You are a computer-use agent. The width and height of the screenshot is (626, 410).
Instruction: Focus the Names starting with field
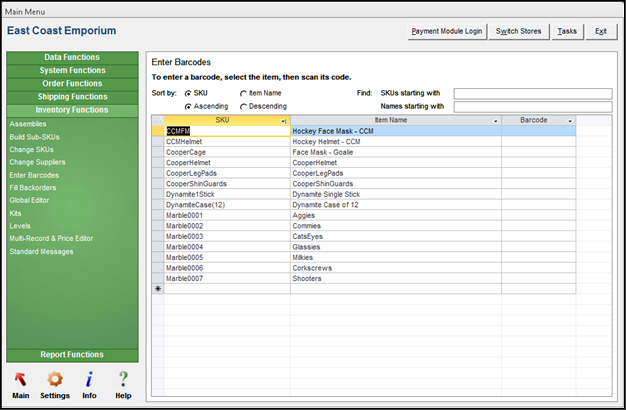533,107
